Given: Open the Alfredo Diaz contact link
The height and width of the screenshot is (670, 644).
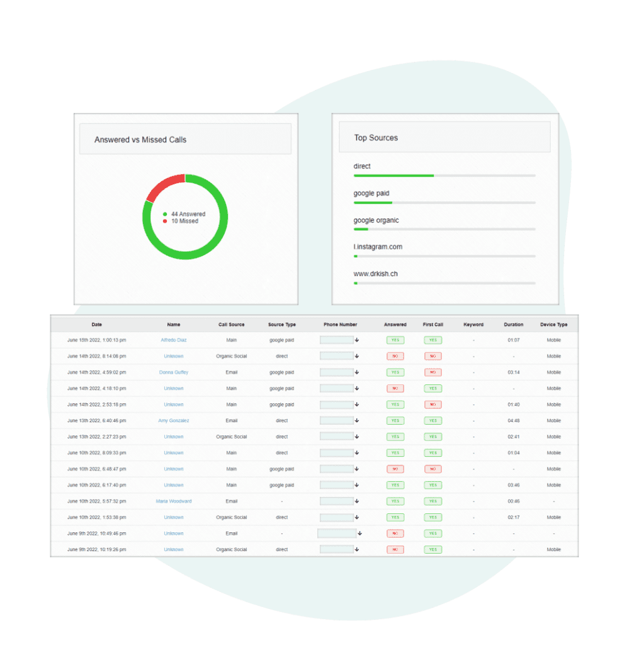Looking at the screenshot, I should click(174, 340).
